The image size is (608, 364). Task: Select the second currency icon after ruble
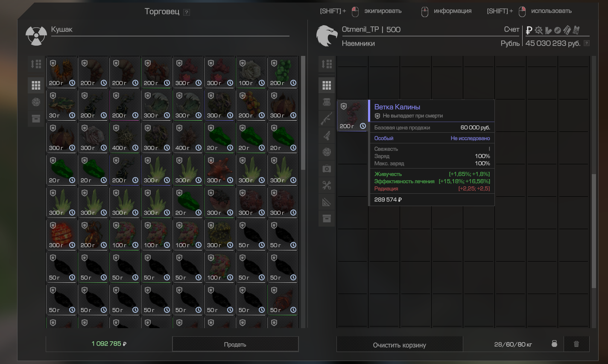click(x=539, y=30)
